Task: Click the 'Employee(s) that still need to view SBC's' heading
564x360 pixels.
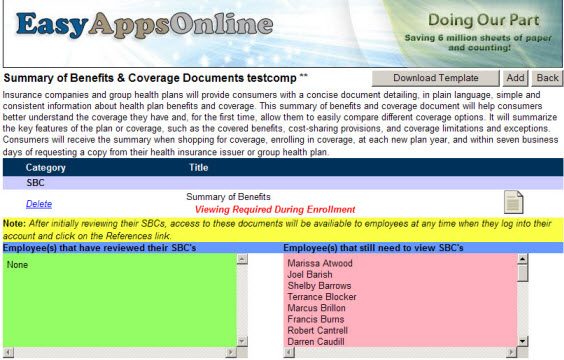Action: (x=373, y=248)
